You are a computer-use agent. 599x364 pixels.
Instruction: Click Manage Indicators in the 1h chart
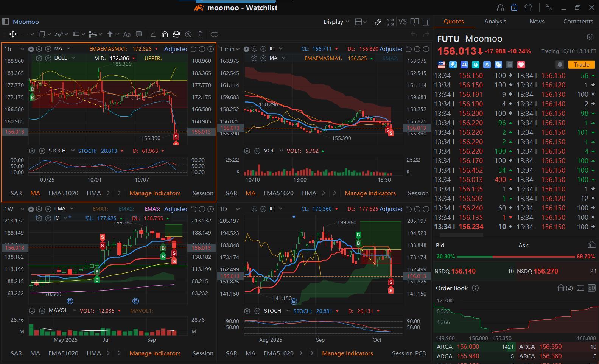coord(155,193)
